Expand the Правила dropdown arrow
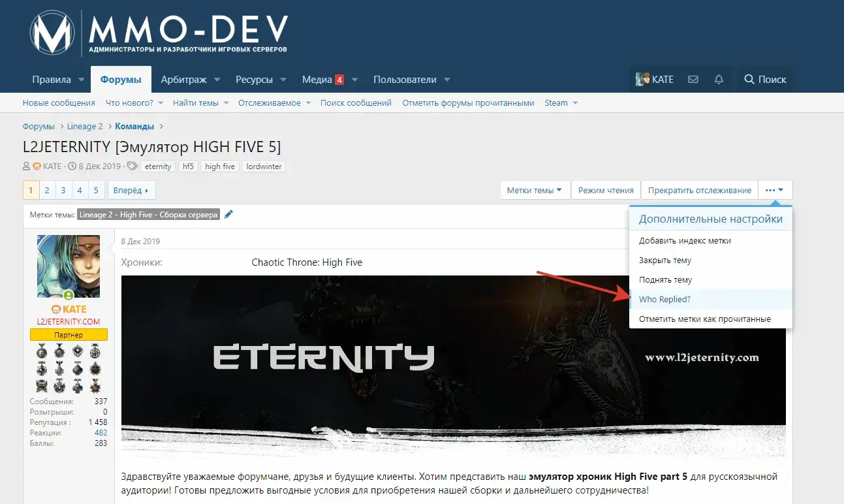Screen dimensions: 844x504 pos(82,80)
